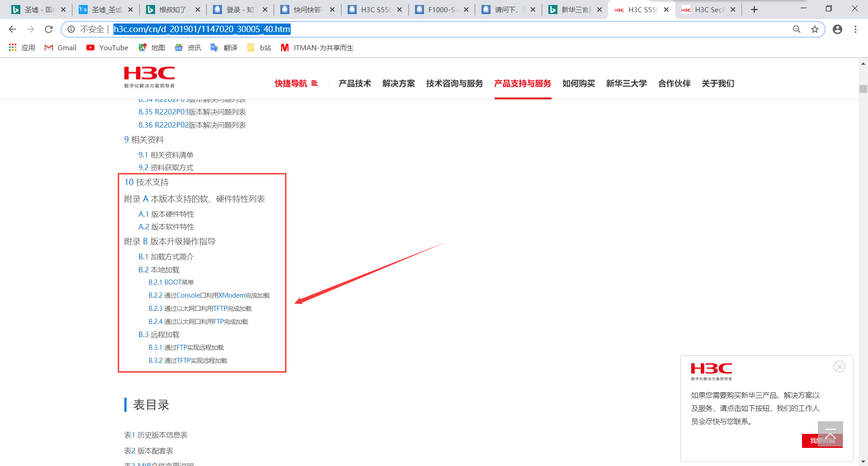868x466 pixels.
Task: Open B.3 远程加载 link
Action: tap(159, 334)
